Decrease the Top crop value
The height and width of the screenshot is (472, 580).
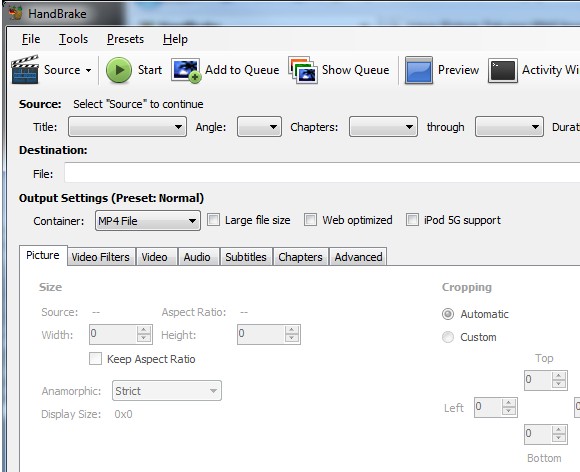[559, 384]
